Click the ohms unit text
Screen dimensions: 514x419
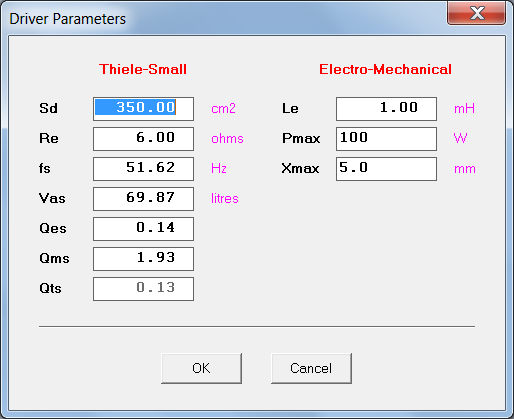coord(227,138)
